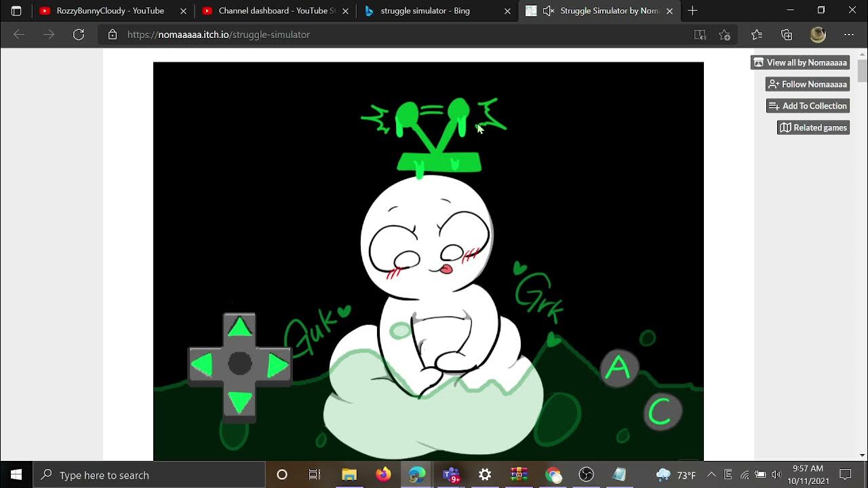The image size is (868, 488).
Task: Tap the down arrow on the D-pad
Action: 239,402
